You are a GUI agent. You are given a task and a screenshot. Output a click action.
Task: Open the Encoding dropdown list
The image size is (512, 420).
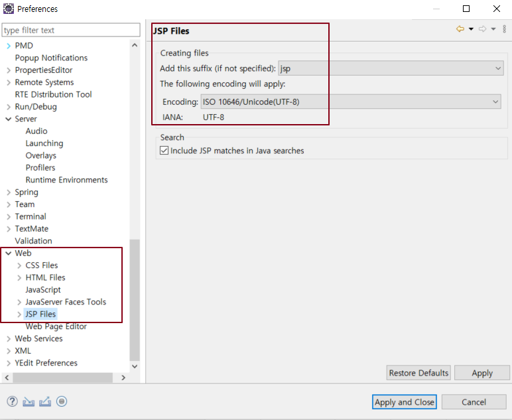click(351, 102)
